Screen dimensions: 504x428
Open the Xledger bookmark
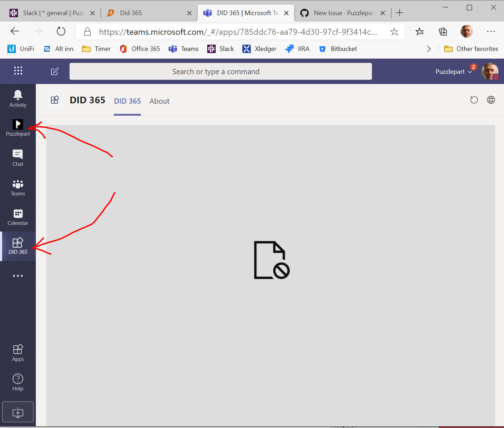(259, 49)
